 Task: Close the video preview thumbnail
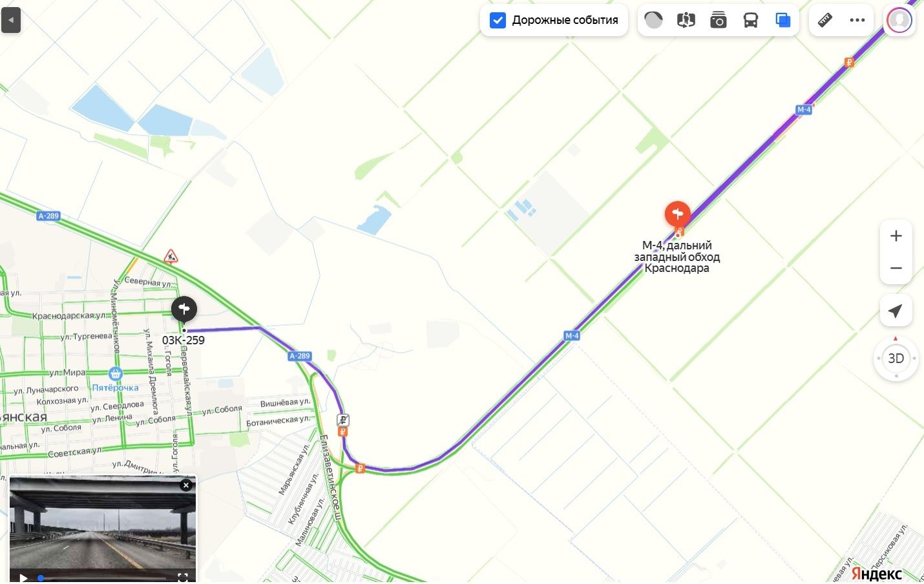186,485
